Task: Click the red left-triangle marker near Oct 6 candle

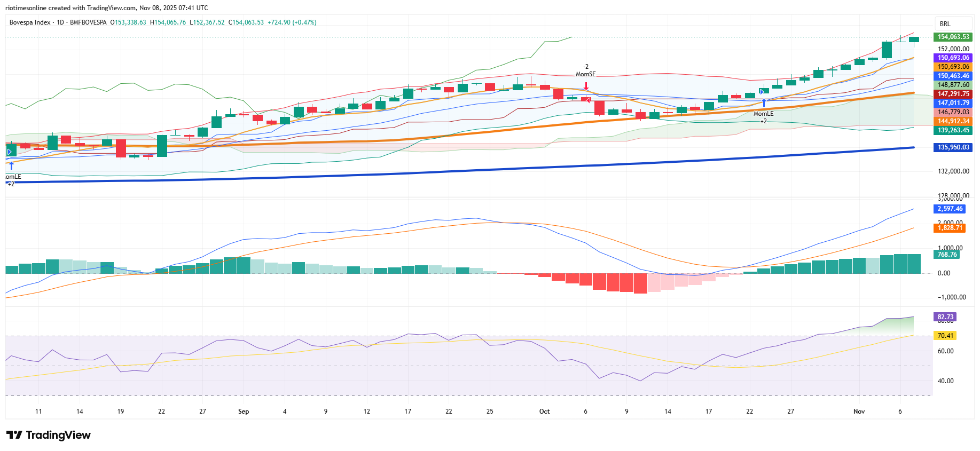Action: 588,100
